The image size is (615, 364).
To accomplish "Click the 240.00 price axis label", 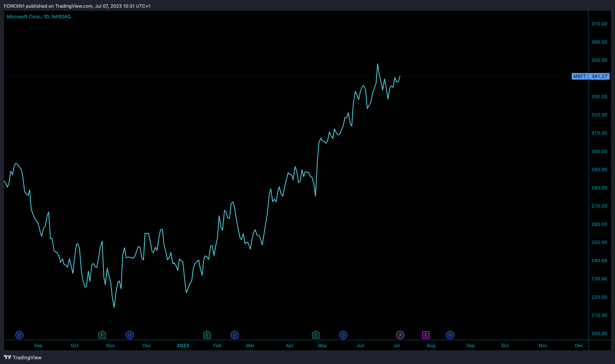I will pos(599,260).
